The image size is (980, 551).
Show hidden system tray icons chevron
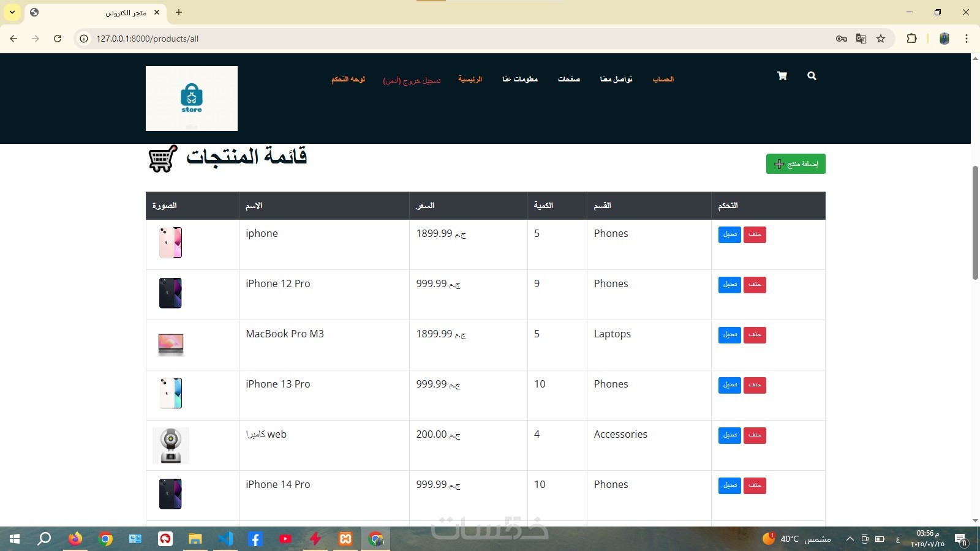[850, 539]
